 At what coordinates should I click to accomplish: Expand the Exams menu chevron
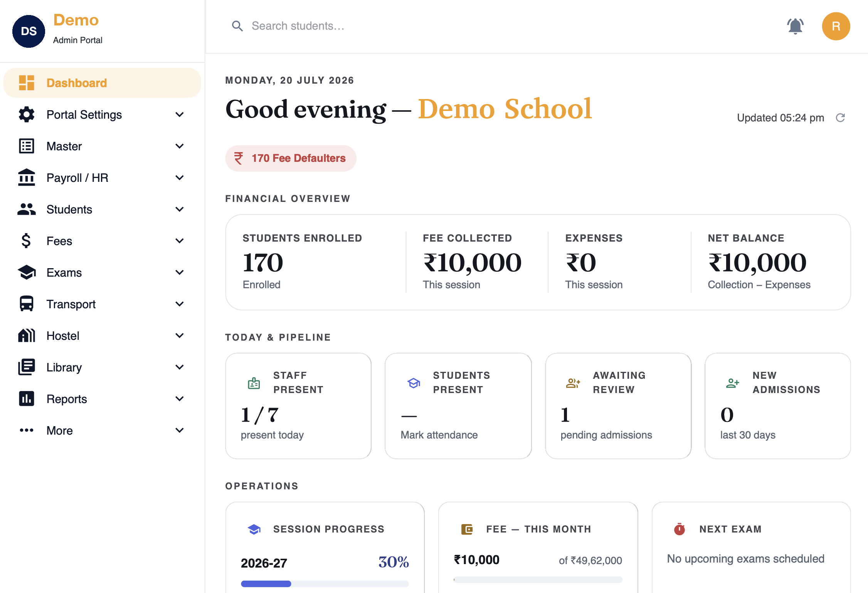(x=180, y=272)
